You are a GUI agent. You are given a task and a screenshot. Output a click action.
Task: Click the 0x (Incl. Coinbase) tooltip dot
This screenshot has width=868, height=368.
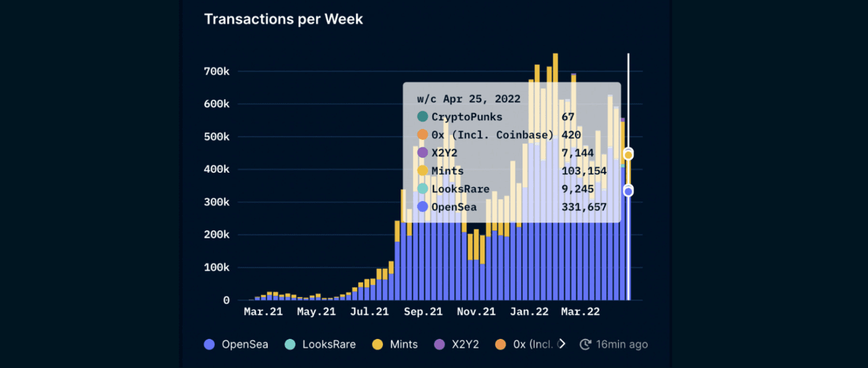(423, 135)
